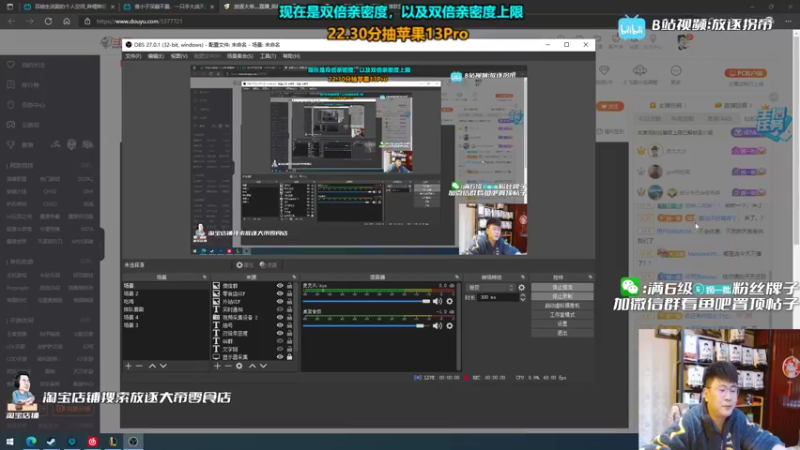
Task: Move the selected scene up in the Scenes list
Action: pos(152,366)
